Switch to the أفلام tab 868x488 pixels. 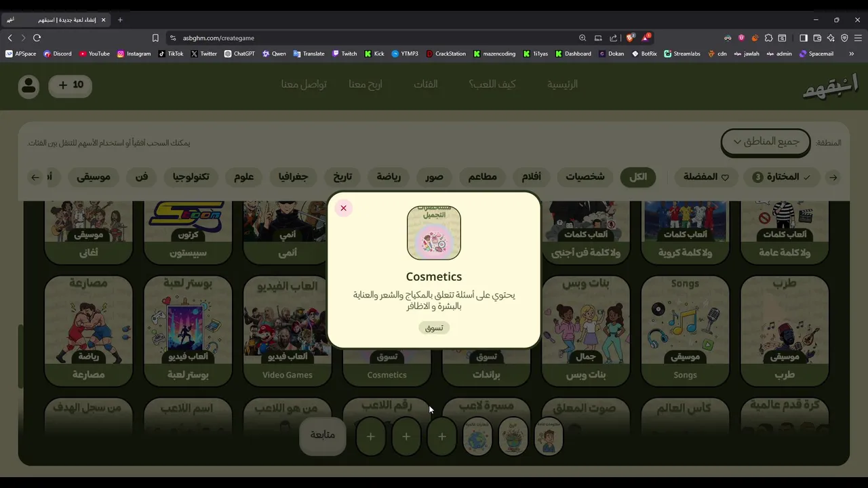coord(531,177)
